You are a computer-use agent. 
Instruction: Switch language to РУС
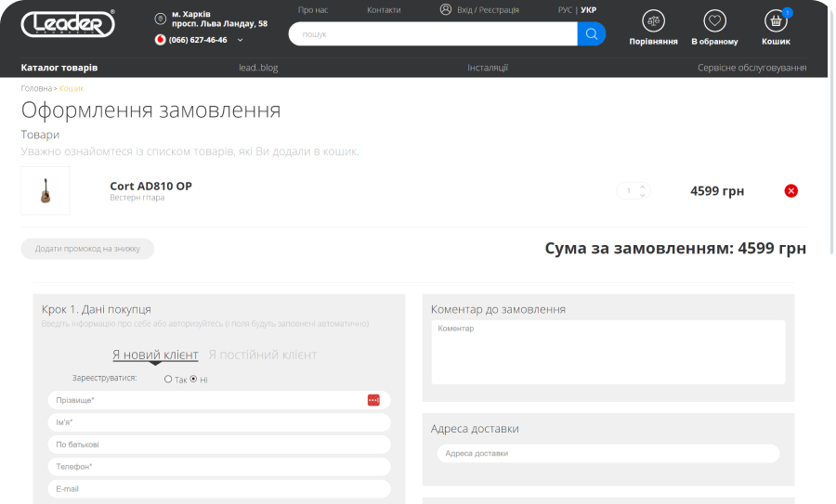(565, 10)
